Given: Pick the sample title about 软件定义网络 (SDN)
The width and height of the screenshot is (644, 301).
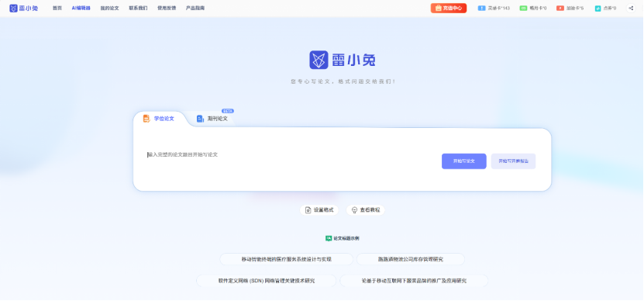Looking at the screenshot, I should point(266,281).
